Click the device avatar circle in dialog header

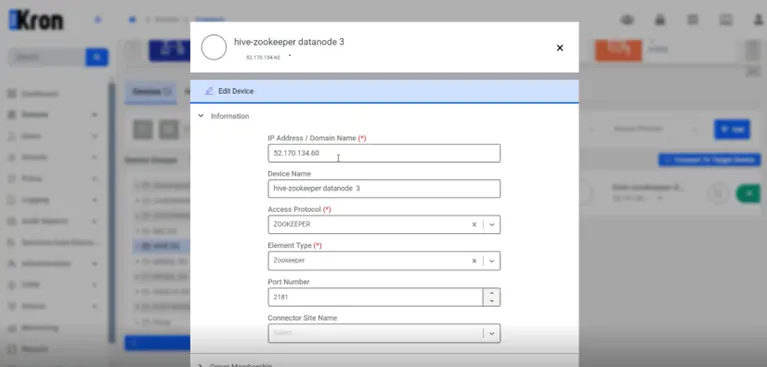click(x=214, y=47)
